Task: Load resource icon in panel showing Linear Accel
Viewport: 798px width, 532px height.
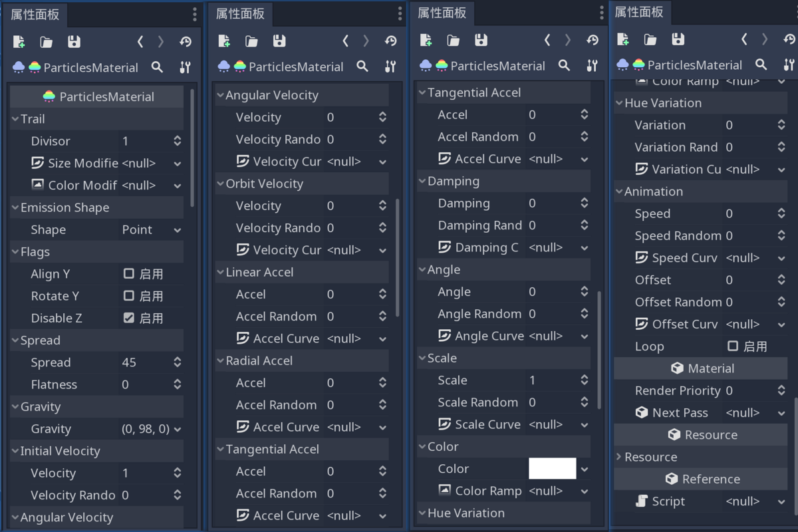Action: point(251,41)
